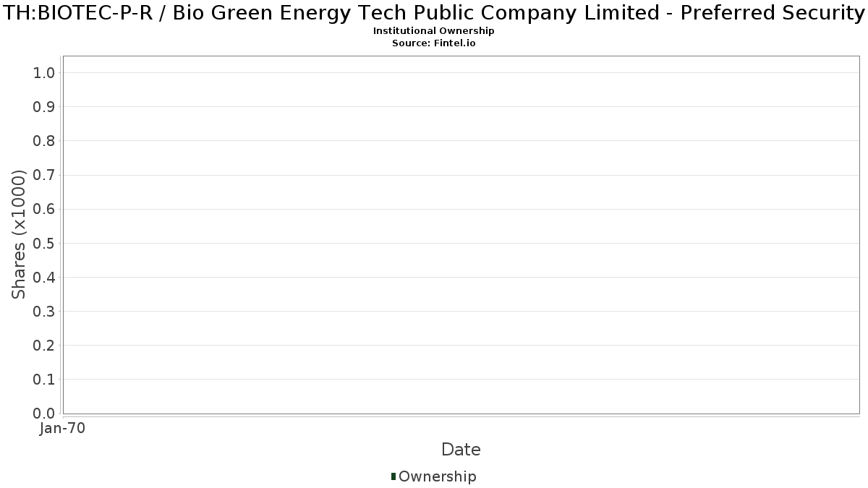
Task: Click the Institutional Ownership subtitle
Action: (434, 31)
